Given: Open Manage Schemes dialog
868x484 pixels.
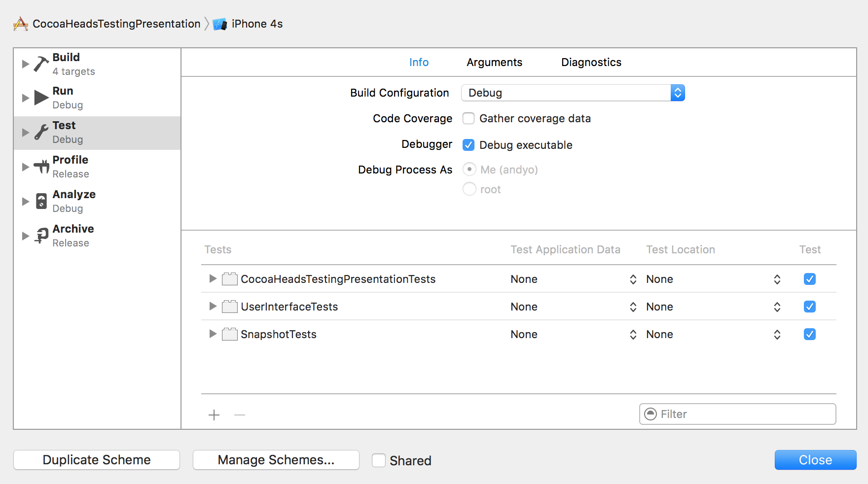Looking at the screenshot, I should coord(276,460).
